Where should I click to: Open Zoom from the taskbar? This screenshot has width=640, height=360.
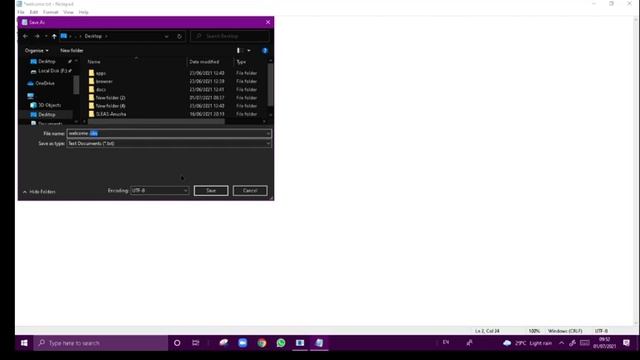pyautogui.click(x=242, y=343)
